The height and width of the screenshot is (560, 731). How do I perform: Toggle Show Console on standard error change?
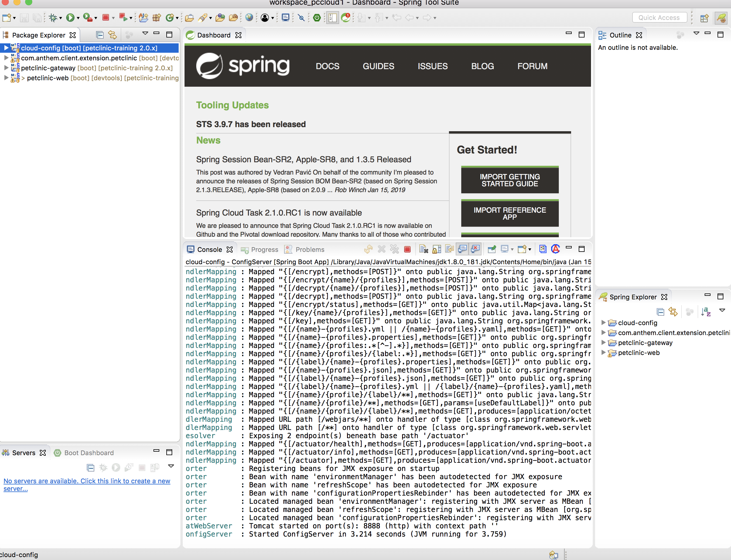point(476,249)
